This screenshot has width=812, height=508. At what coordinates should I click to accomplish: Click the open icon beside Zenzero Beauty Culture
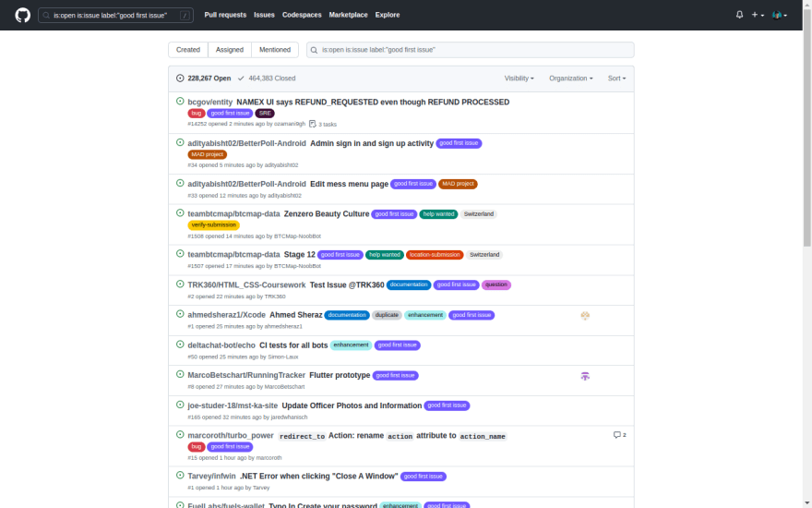(180, 212)
